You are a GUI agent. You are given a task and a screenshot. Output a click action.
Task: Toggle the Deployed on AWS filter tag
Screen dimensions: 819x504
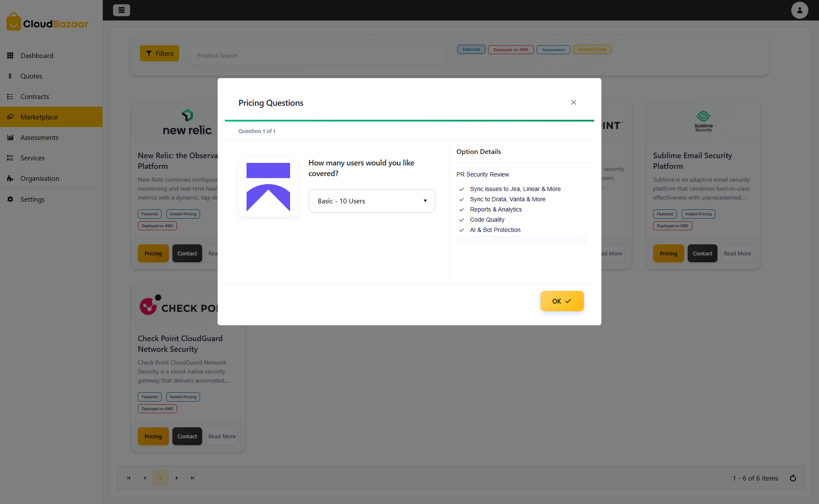(x=511, y=49)
